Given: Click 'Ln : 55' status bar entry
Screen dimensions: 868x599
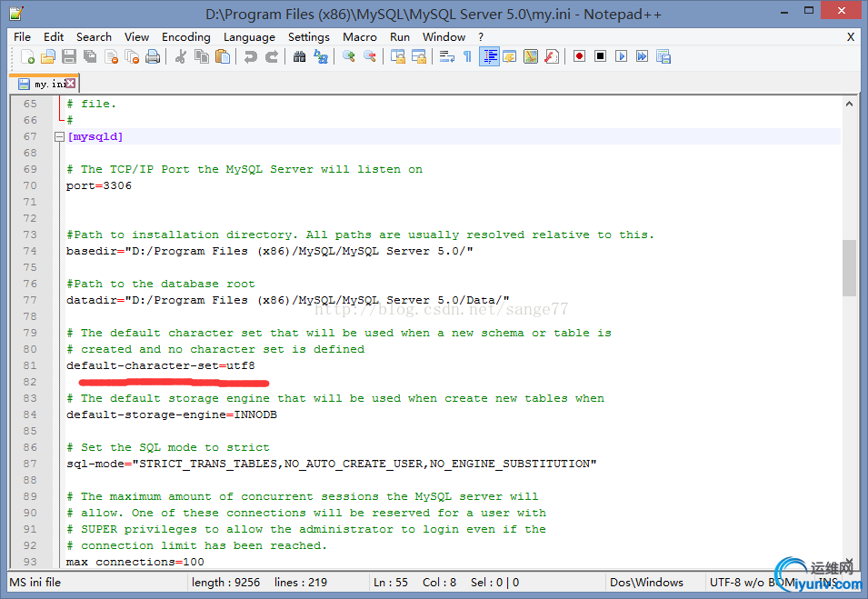Looking at the screenshot, I should [391, 583].
